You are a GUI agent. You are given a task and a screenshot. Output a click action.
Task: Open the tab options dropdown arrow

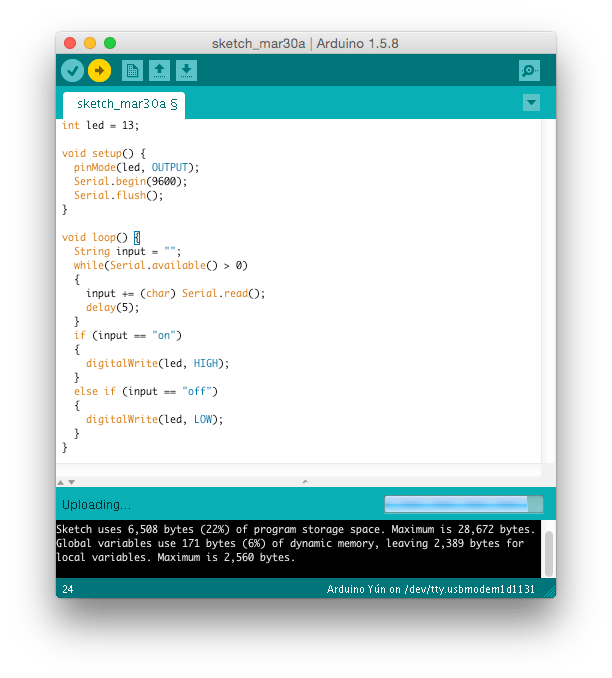coord(531,103)
